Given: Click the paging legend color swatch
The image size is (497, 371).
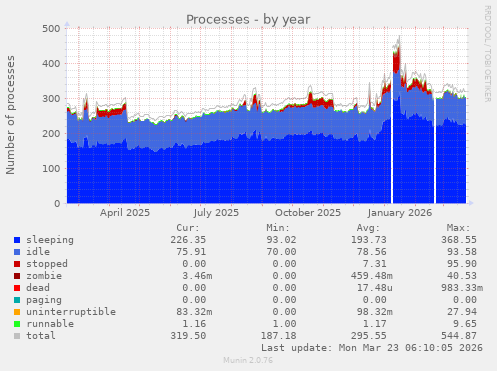Looking at the screenshot, I should (17, 300).
